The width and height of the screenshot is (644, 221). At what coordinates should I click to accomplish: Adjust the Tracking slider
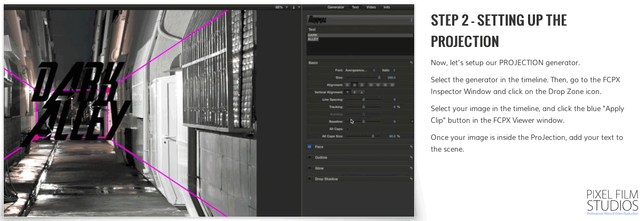pyautogui.click(x=363, y=107)
